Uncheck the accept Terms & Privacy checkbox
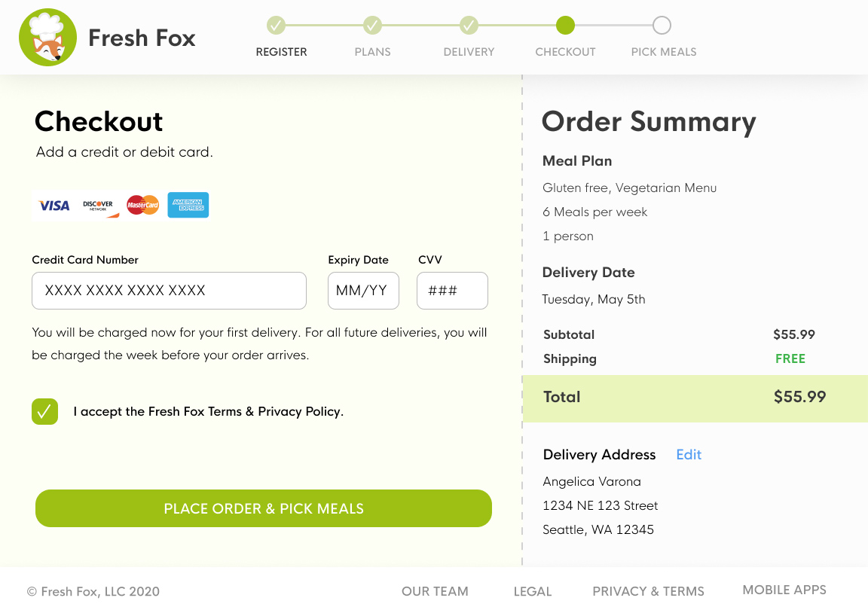Screen dimensions: 868x610 point(44,411)
